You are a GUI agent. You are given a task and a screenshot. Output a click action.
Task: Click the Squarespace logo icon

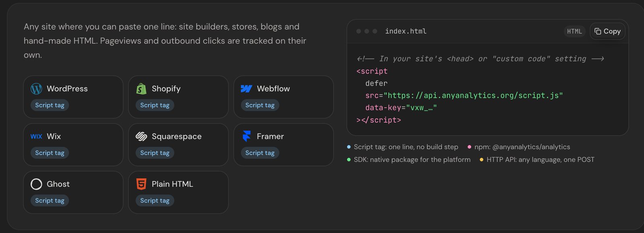pyautogui.click(x=141, y=137)
